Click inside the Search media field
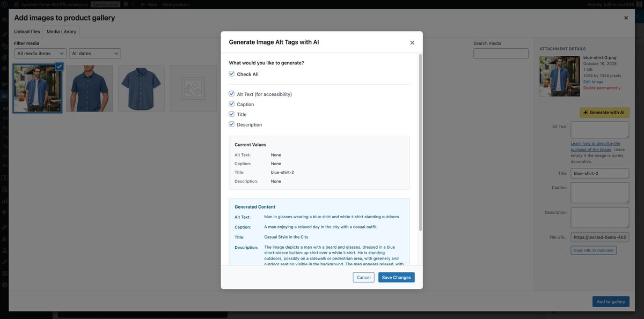Screen dimensions: 644x319 click(500, 52)
